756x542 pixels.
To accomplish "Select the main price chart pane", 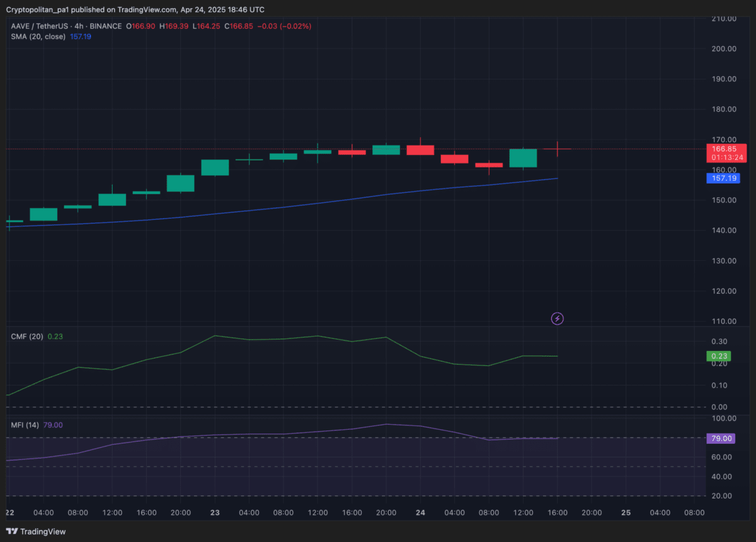I will tap(315, 252).
